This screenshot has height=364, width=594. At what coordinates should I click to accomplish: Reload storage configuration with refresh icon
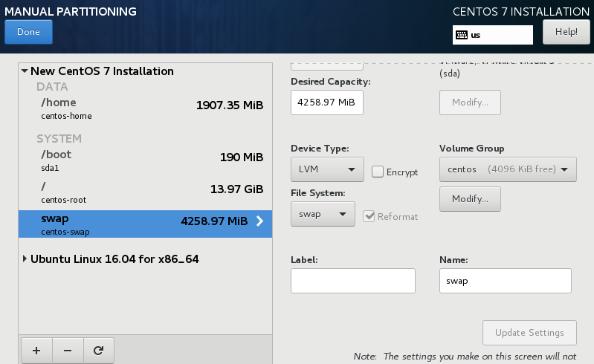click(x=98, y=351)
